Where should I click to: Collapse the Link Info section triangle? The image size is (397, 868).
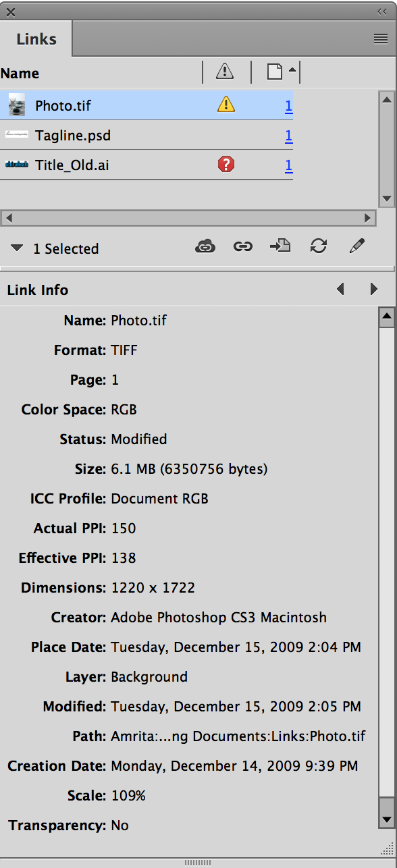click(16, 248)
